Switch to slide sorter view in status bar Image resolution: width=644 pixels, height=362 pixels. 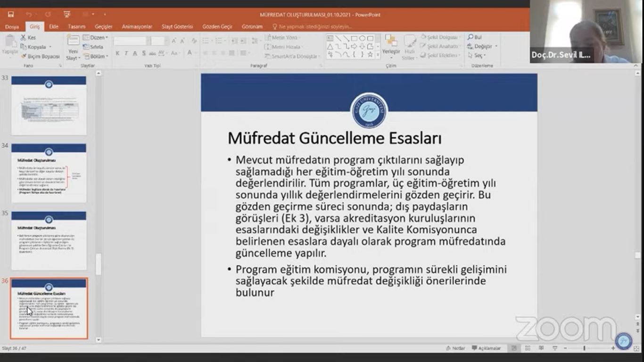click(x=528, y=348)
